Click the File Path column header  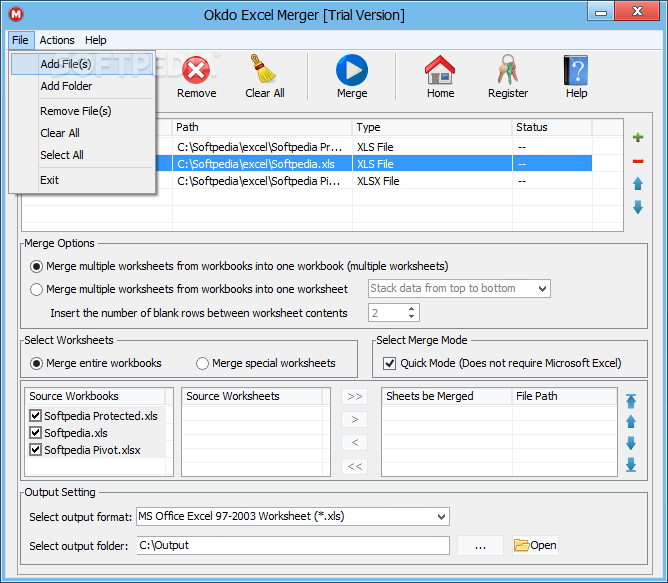click(x=564, y=396)
